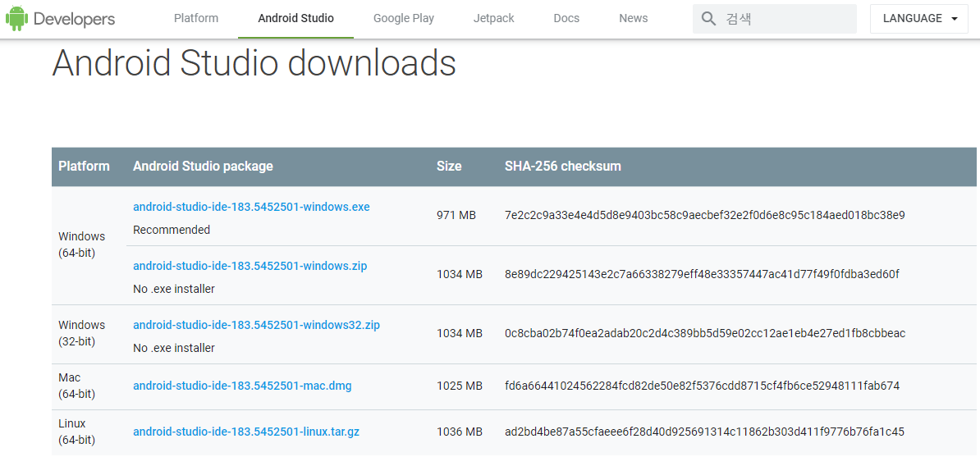Click the Developers logo text
The height and width of the screenshot is (457, 980).
click(75, 19)
